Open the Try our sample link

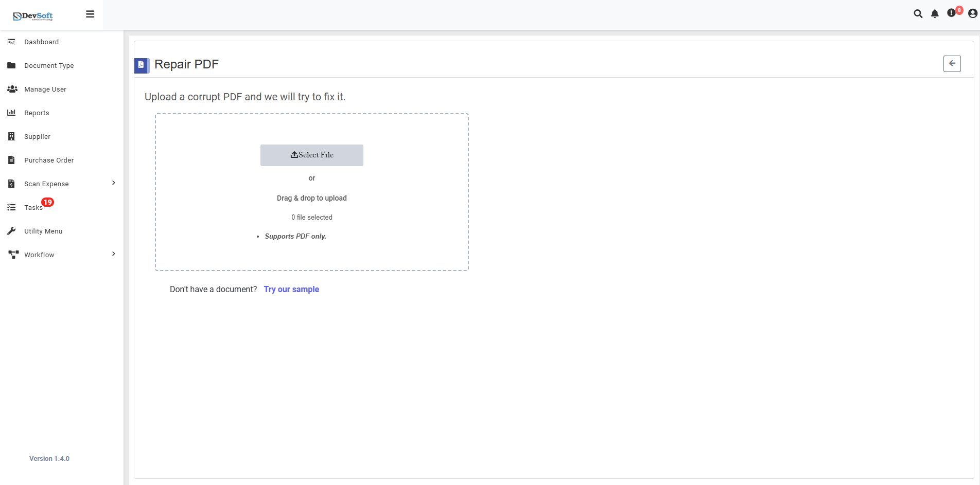point(291,289)
